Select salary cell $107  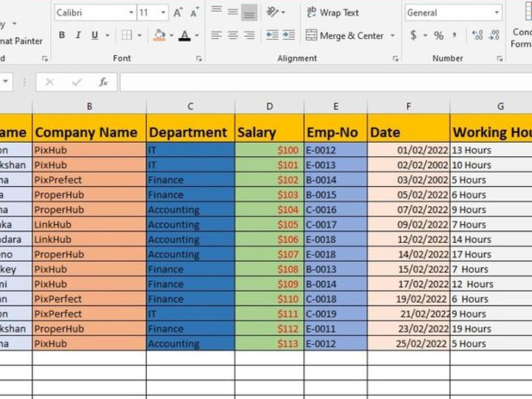269,254
